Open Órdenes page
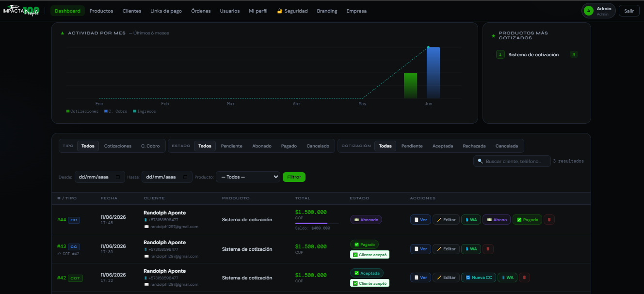 click(201, 11)
